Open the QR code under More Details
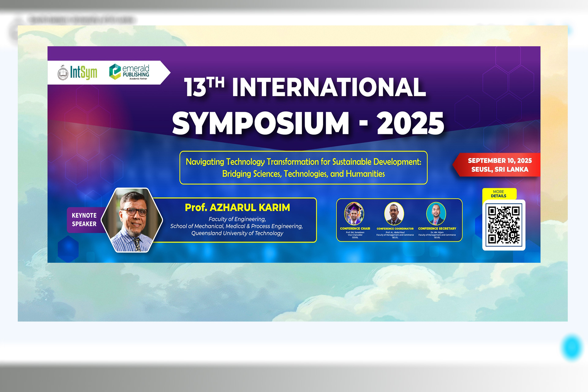The width and height of the screenshot is (588, 392). pos(504,225)
